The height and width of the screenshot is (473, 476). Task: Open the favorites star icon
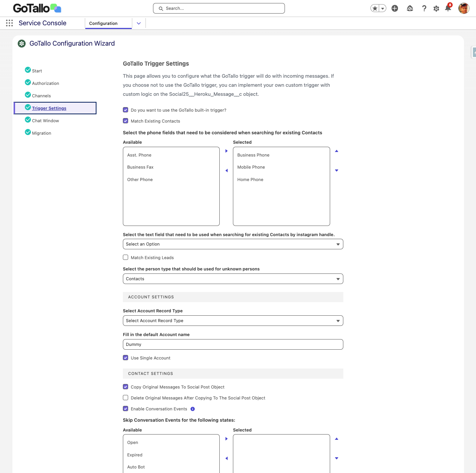(x=375, y=8)
